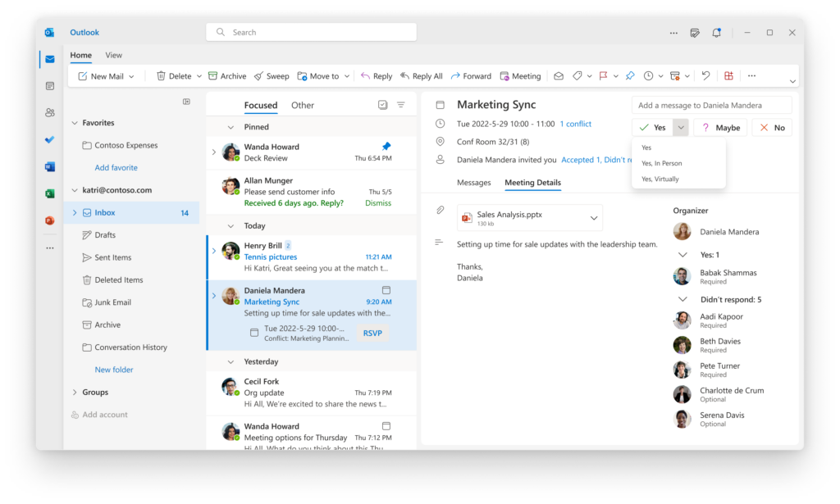
Task: Toggle selection mode above the message list
Action: (x=382, y=105)
